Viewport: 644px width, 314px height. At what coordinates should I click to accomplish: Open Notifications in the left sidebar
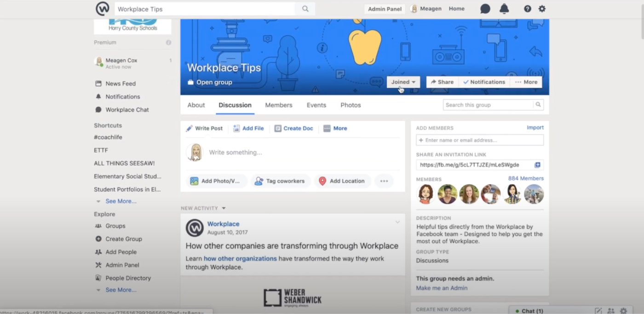(122, 97)
